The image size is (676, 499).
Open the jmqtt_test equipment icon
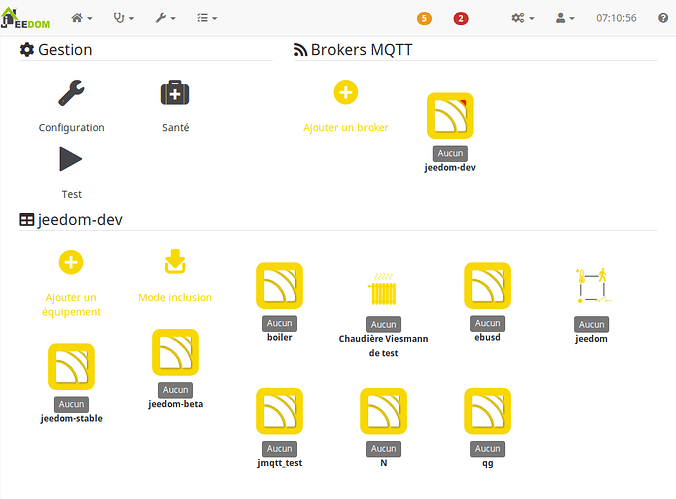coord(279,411)
